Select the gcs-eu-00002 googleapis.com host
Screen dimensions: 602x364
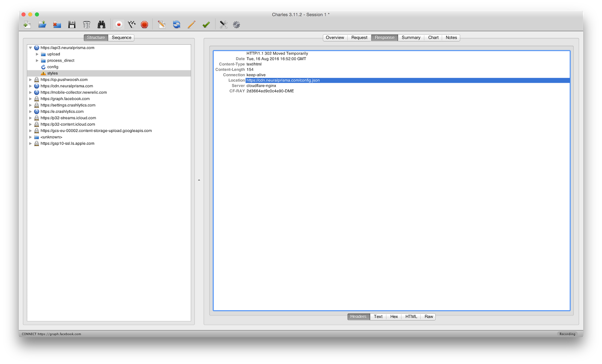pyautogui.click(x=96, y=131)
